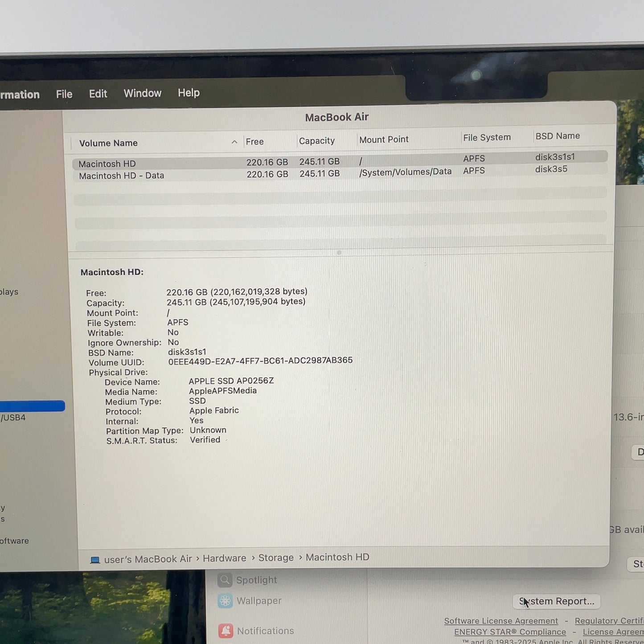Click the Capacity 245.11 GB bytes value

[x=236, y=302]
